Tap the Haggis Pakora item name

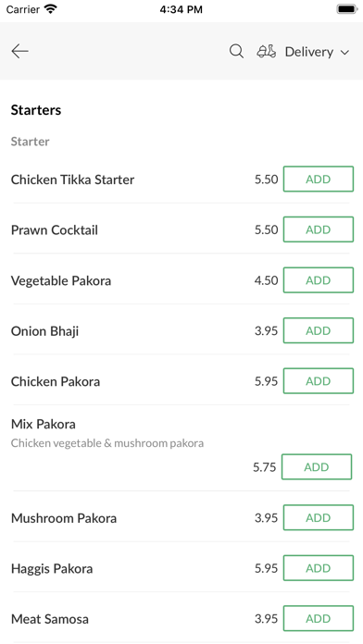[52, 569]
